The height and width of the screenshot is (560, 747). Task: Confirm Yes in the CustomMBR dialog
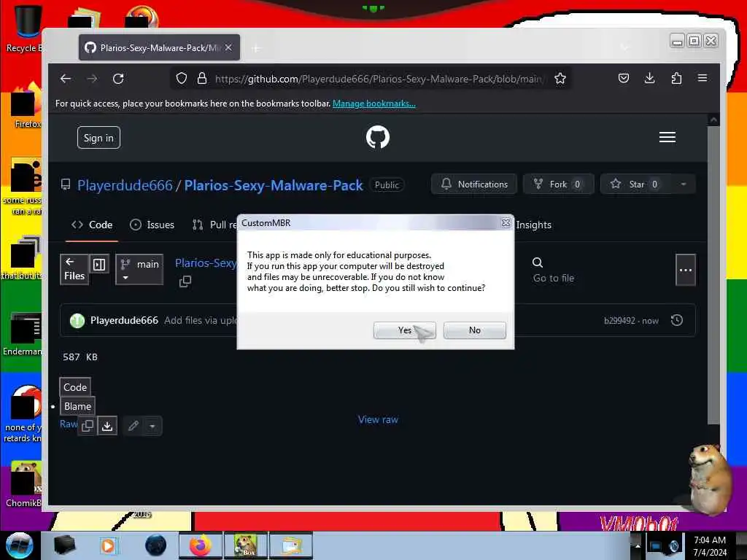coord(404,330)
